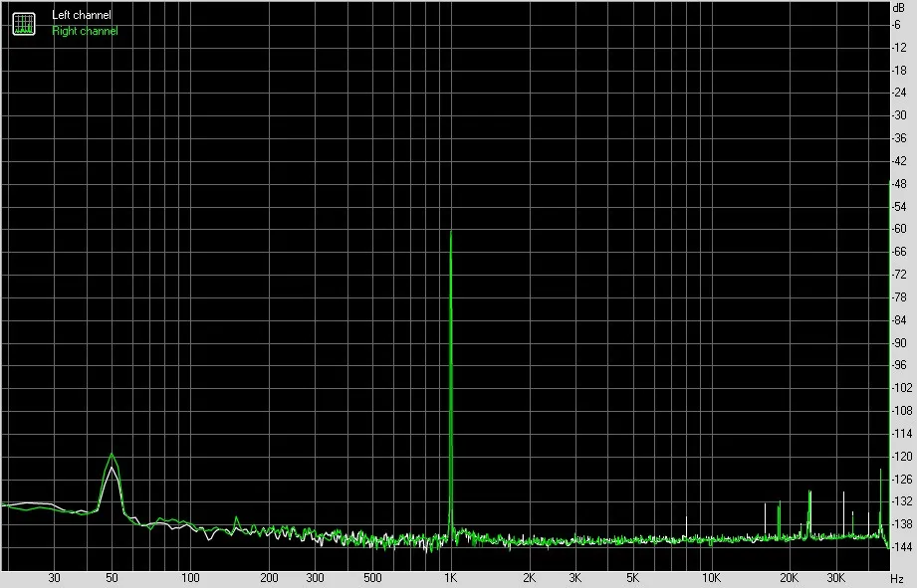917x588 pixels.
Task: Click the -42 dB scale label
Action: pos(899,161)
